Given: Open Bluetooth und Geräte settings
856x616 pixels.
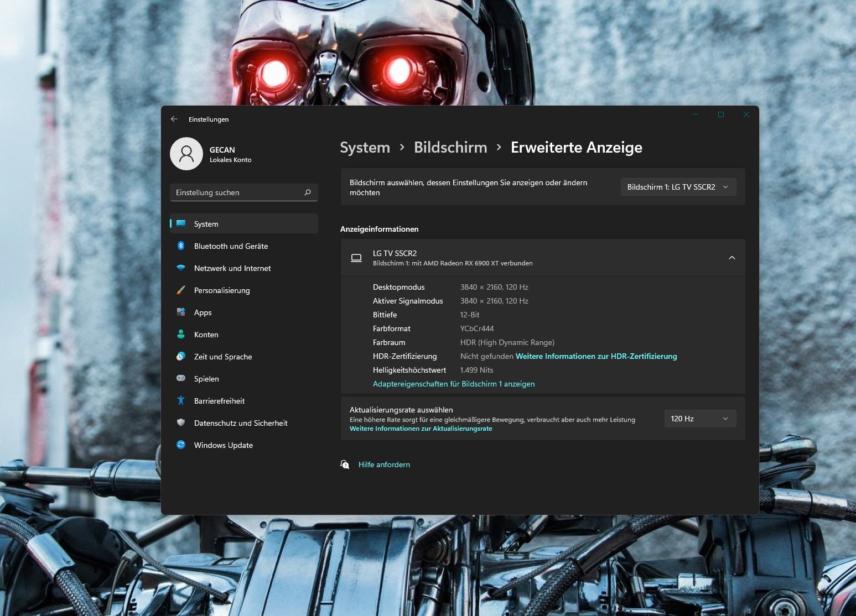Looking at the screenshot, I should 244,246.
